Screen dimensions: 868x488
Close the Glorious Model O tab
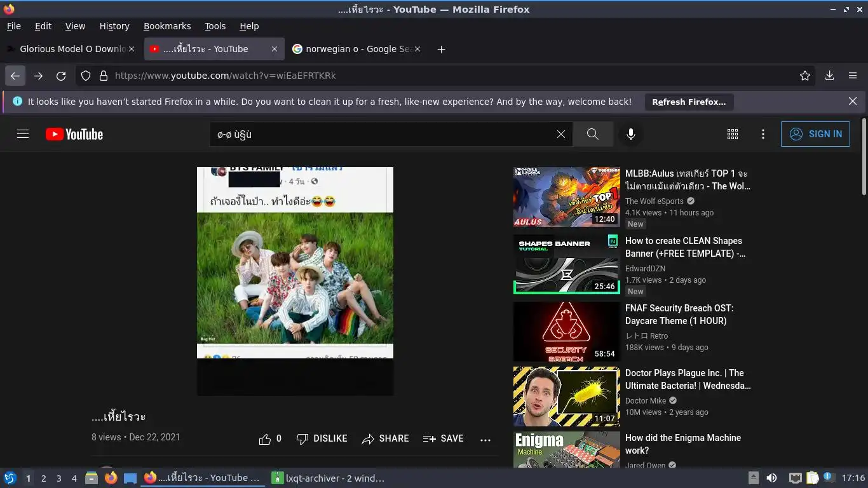tap(132, 49)
